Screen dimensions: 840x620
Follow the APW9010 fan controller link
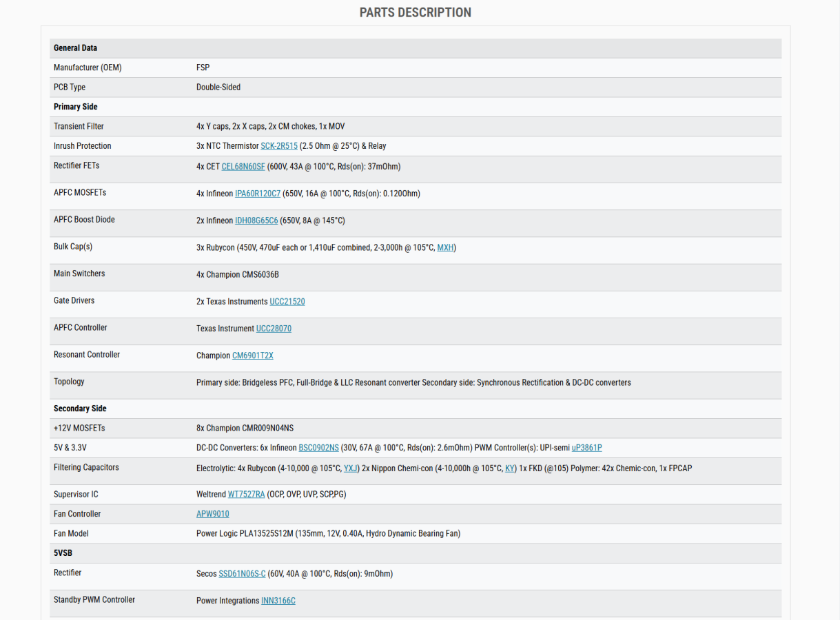tap(213, 514)
